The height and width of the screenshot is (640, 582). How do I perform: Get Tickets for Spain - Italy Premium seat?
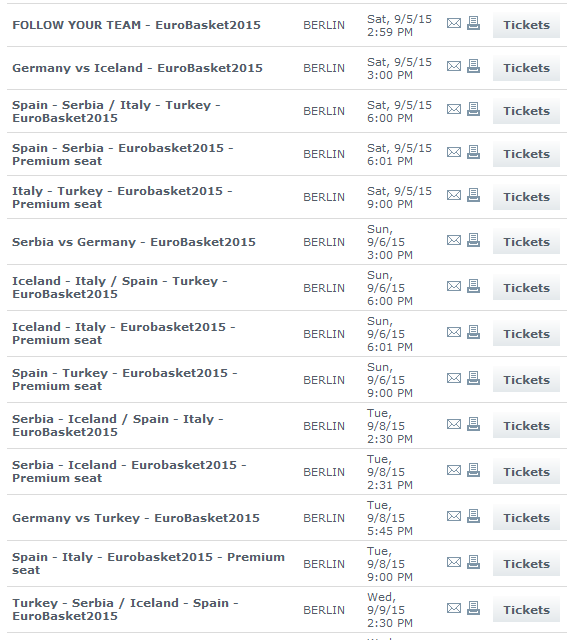pos(526,564)
